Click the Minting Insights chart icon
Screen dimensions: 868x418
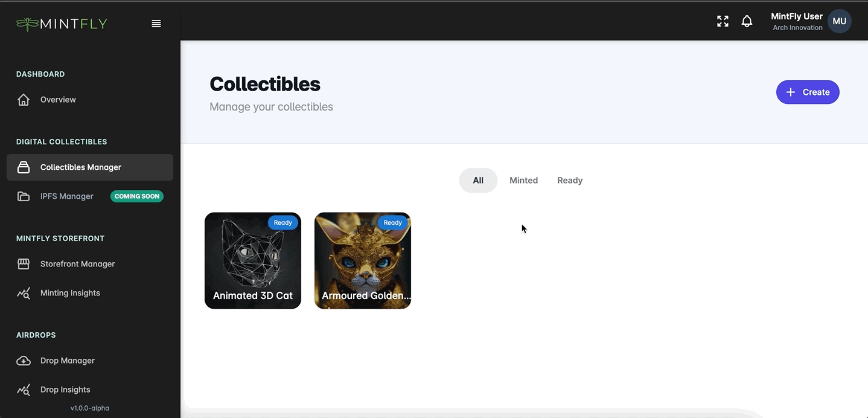click(x=24, y=293)
